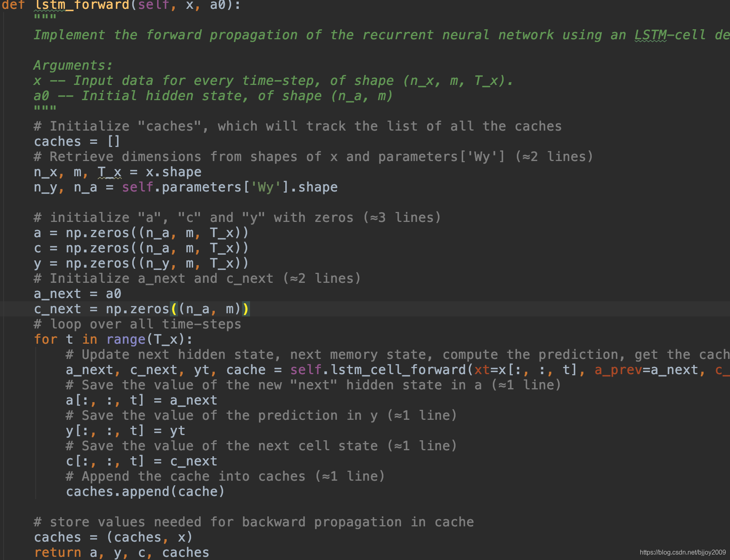The width and height of the screenshot is (730, 560).
Task: Click the 'return a, y, c, caches' line
Action: pyautogui.click(x=122, y=552)
